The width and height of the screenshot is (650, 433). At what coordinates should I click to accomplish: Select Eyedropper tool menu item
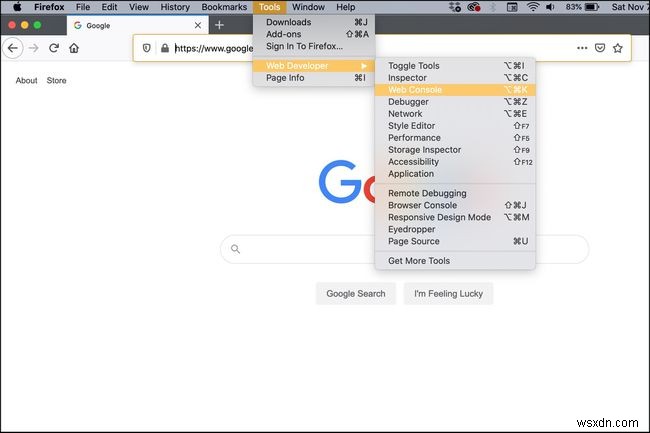coord(455,229)
